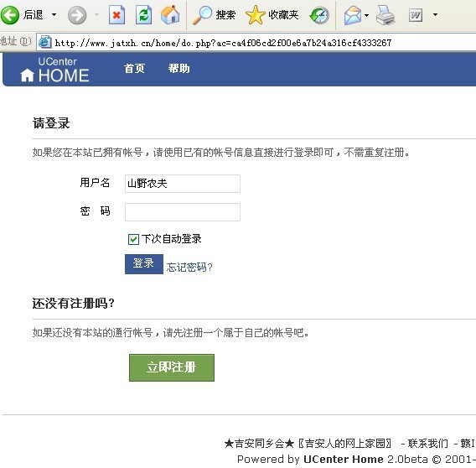The image size is (476, 468).
Task: Open Favorites star icon
Action: (255, 15)
